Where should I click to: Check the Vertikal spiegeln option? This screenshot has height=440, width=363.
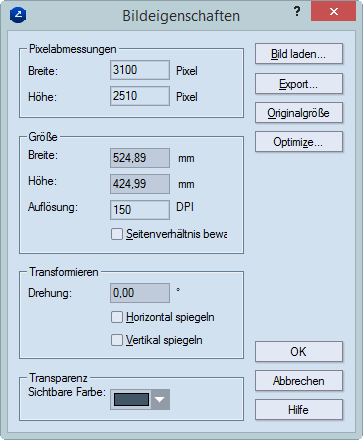pos(117,340)
